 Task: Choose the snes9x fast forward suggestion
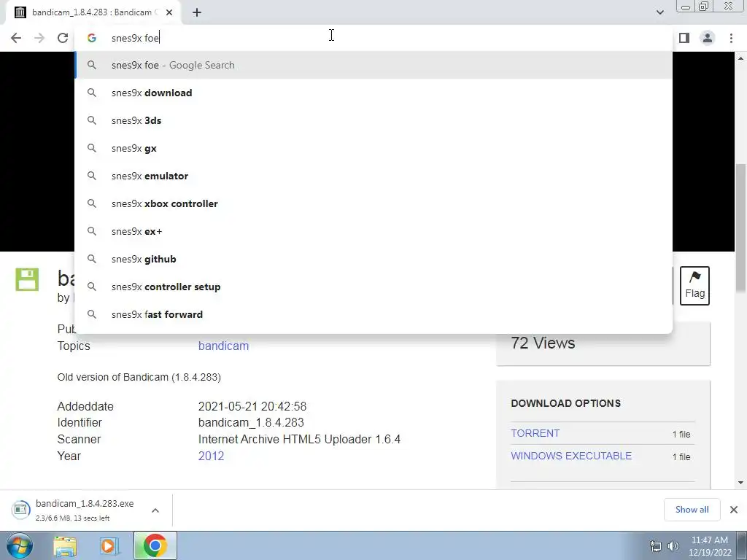point(373,314)
